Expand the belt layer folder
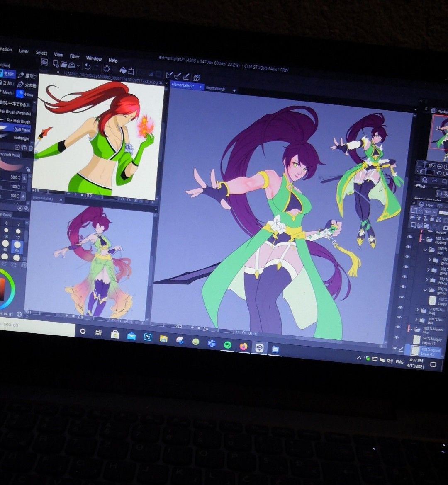 click(418, 310)
